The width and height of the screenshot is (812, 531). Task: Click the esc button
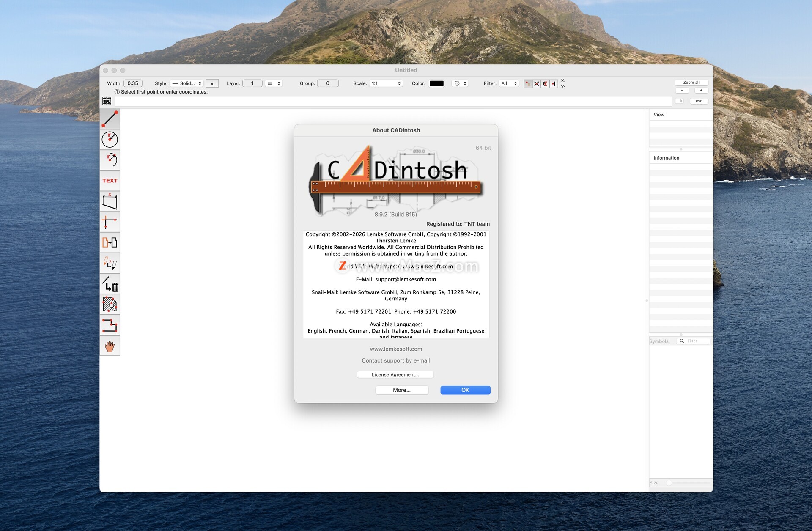[699, 101]
